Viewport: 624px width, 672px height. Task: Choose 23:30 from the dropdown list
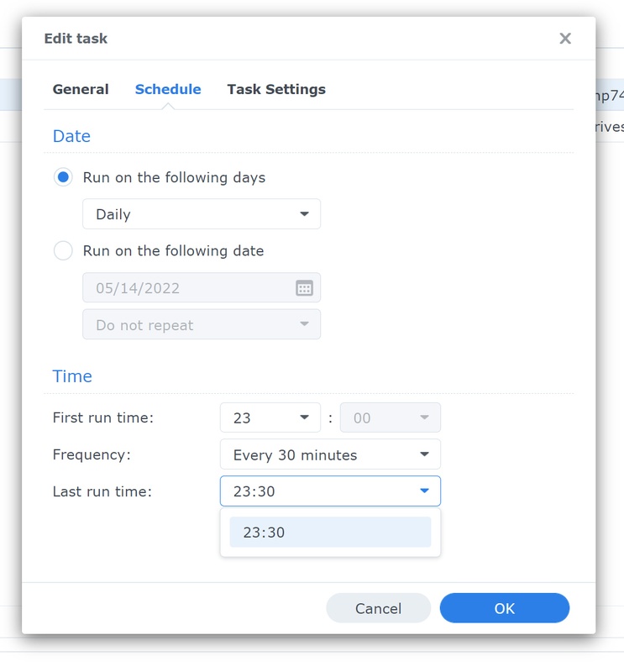click(329, 532)
